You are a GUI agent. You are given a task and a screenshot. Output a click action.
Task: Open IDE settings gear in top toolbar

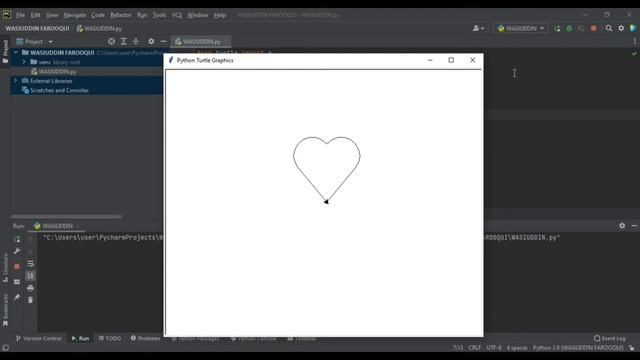[621, 28]
